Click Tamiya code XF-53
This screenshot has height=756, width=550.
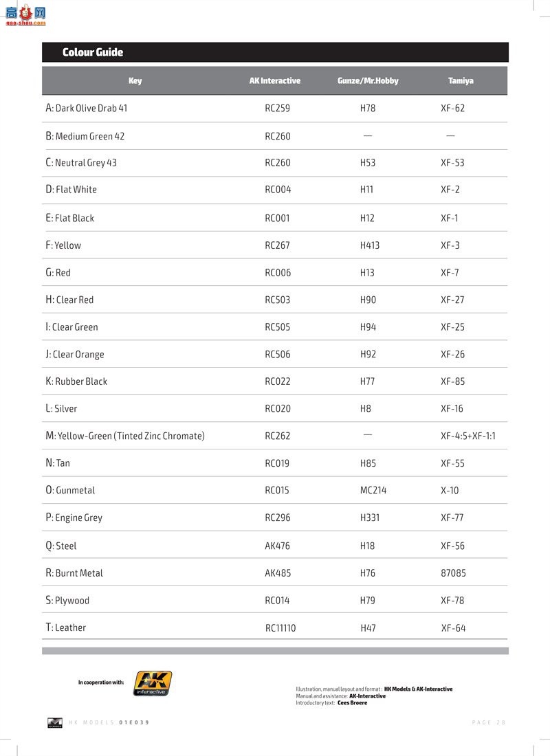click(x=452, y=163)
